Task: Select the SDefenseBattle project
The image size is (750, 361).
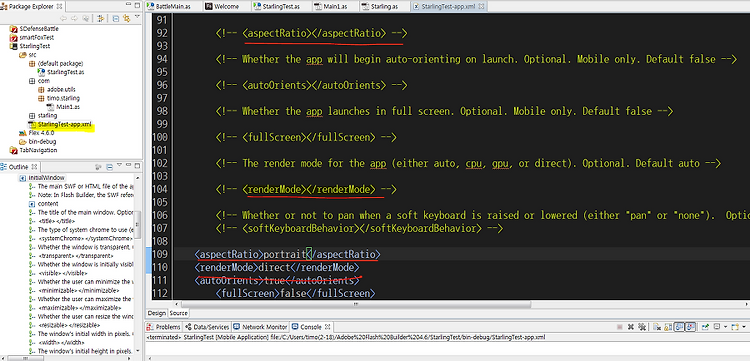Action: pos(34,29)
